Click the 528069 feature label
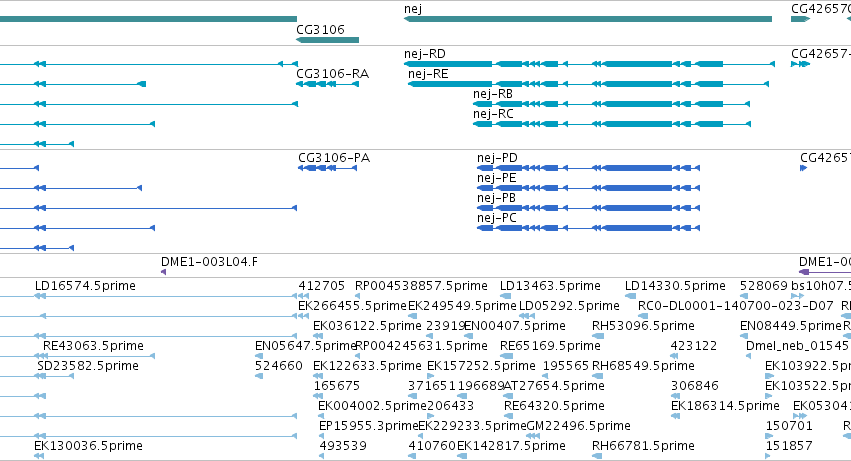 point(764,286)
